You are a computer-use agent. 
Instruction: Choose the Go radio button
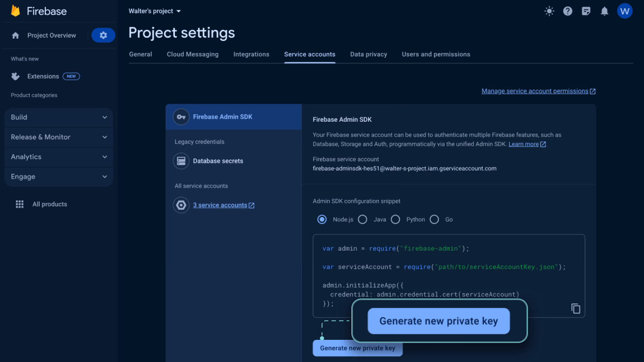(434, 219)
